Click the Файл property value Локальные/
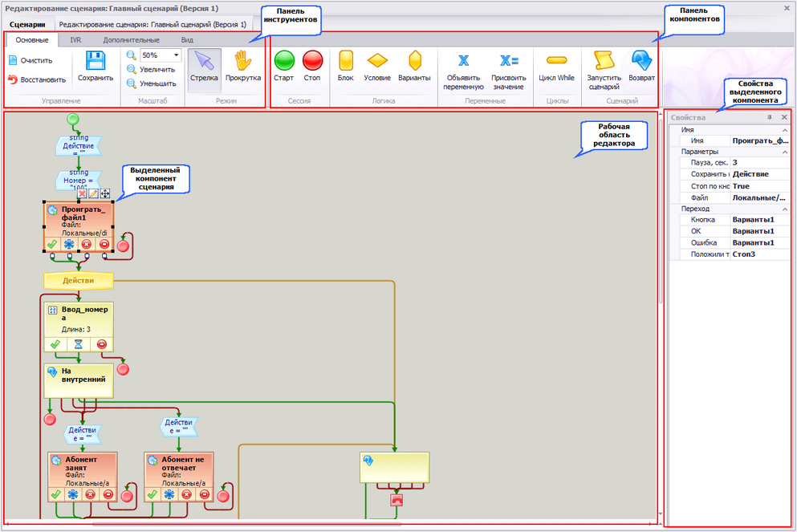This screenshot has width=797, height=532. [760, 197]
